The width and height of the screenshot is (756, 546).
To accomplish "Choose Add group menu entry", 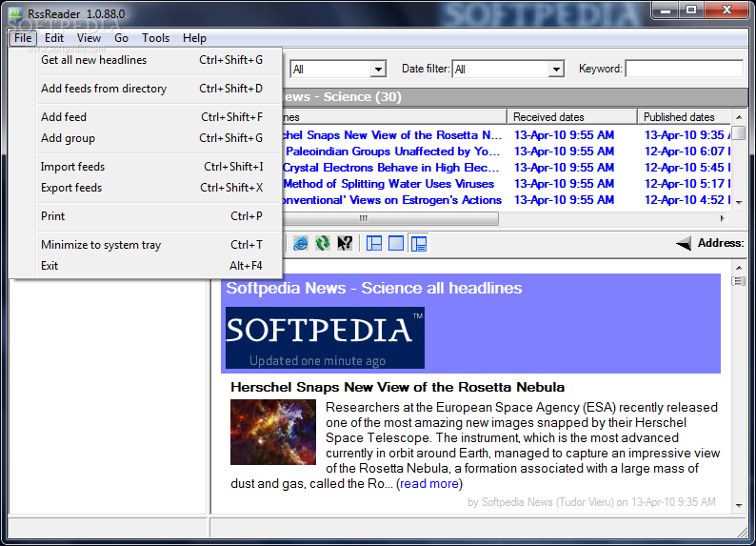I will tap(152, 138).
